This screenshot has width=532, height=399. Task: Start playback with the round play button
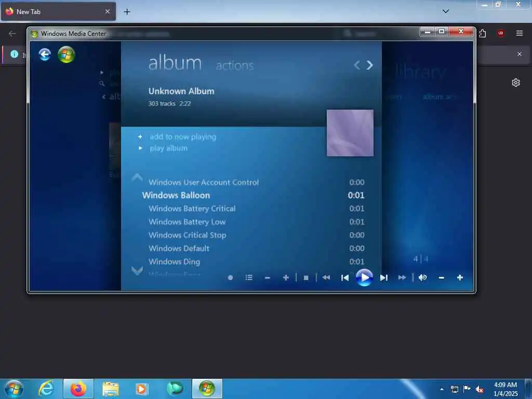coord(364,277)
